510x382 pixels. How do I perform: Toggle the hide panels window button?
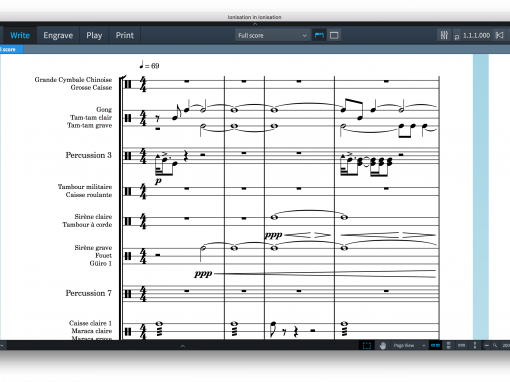click(x=334, y=35)
